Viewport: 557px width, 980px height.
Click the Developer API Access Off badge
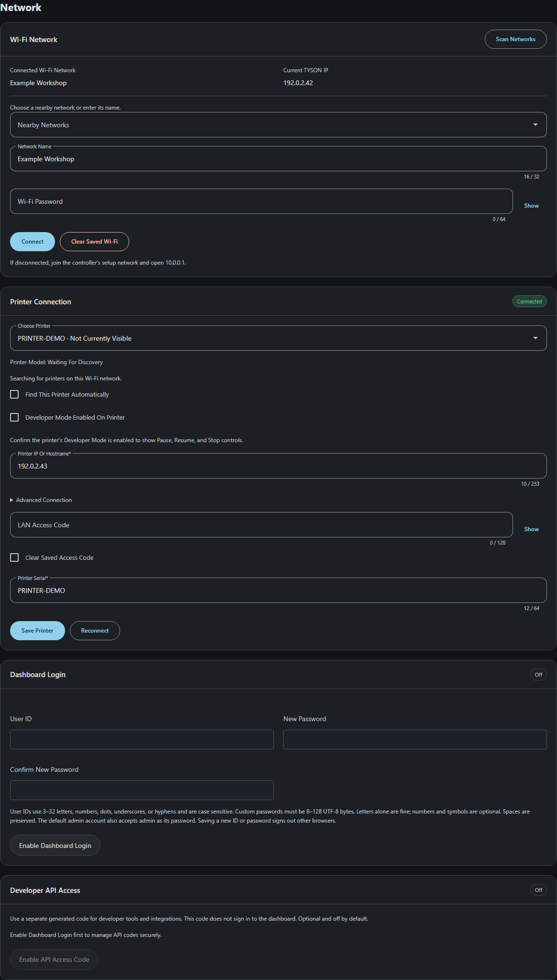pos(538,890)
